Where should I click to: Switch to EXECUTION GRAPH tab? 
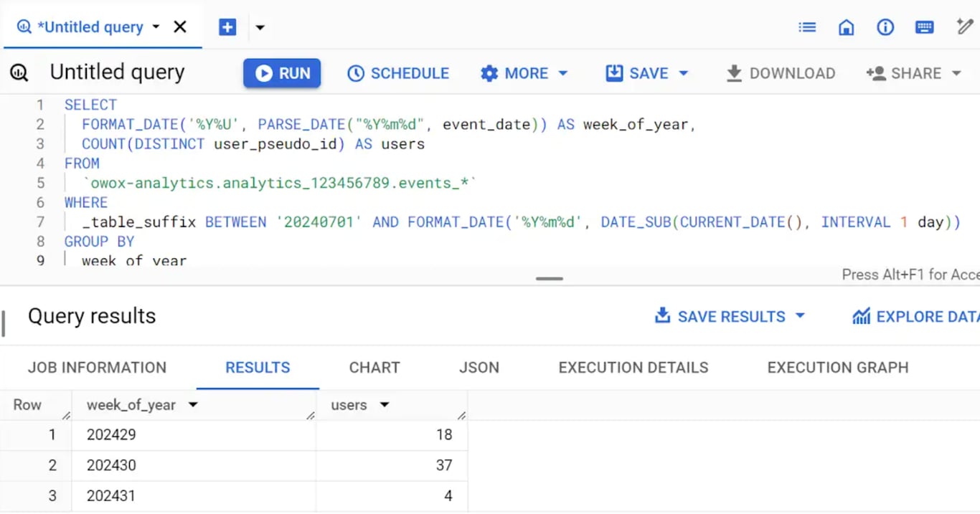point(838,368)
